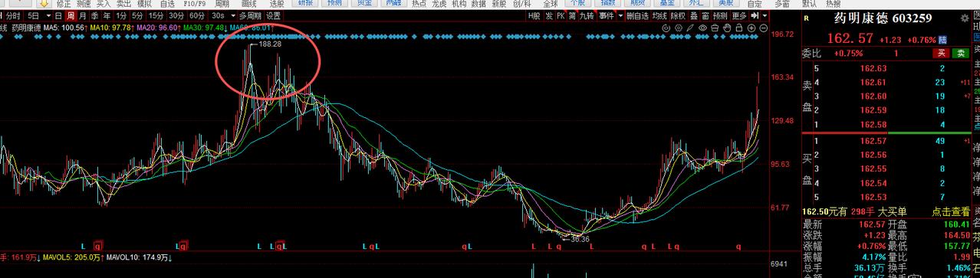980x278 pixels.
Task: Click 删自选 to remove from watchlist
Action: (638, 15)
